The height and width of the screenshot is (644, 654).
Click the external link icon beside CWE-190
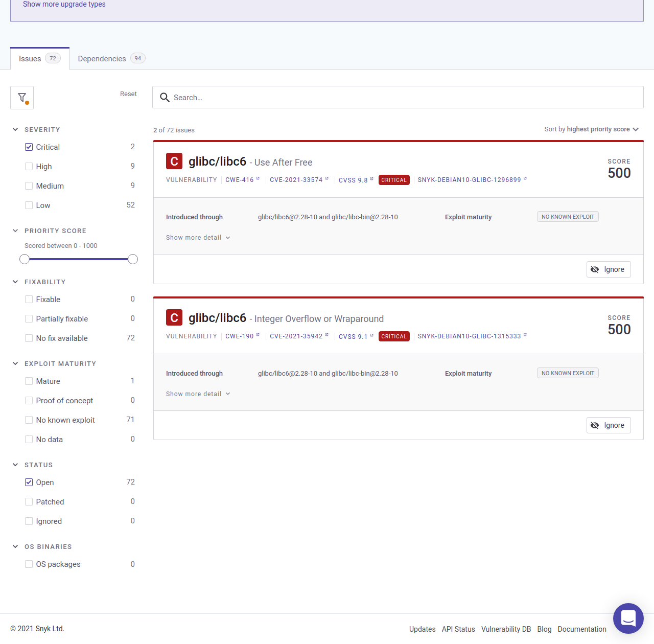click(258, 335)
